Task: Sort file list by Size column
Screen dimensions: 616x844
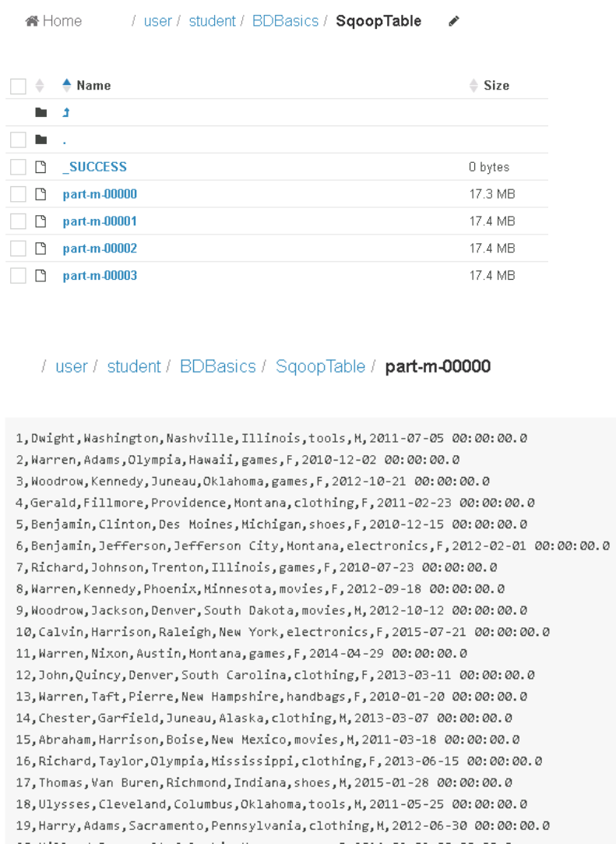Action: [496, 86]
